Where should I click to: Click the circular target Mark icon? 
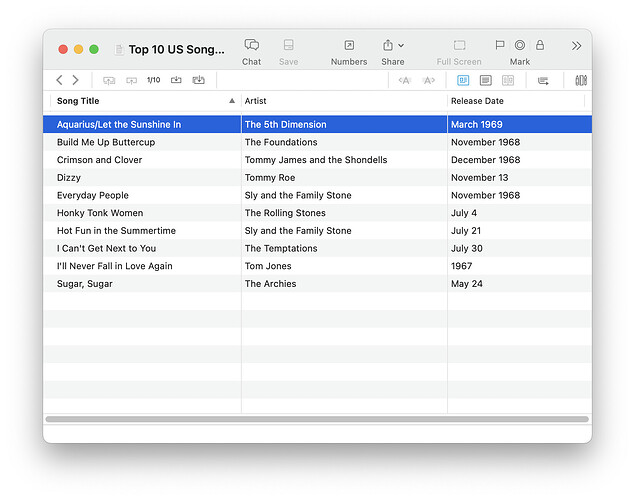point(520,46)
